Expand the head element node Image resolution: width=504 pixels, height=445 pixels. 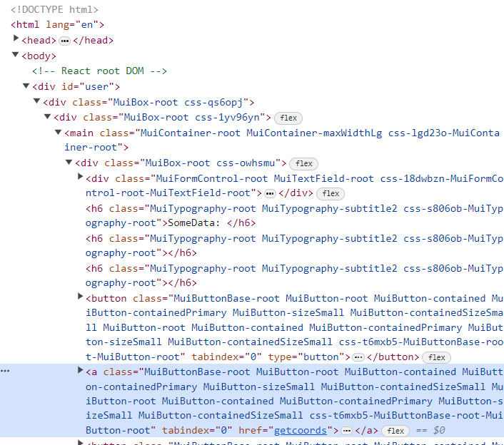[x=16, y=39]
